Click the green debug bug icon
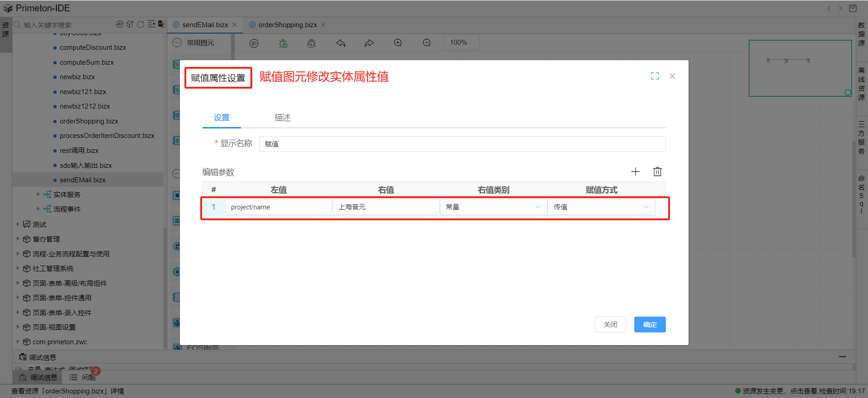The image size is (868, 398). 283,43
